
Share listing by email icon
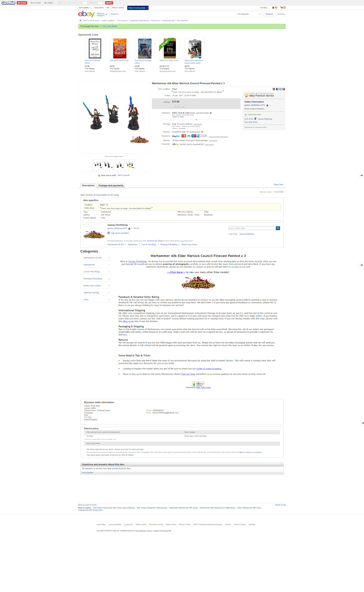274,89
